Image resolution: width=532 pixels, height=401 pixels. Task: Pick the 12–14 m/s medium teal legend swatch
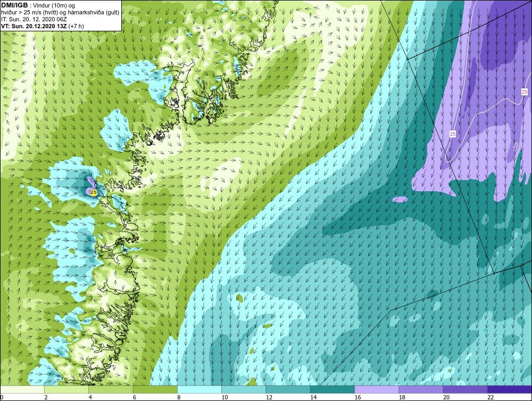288,389
